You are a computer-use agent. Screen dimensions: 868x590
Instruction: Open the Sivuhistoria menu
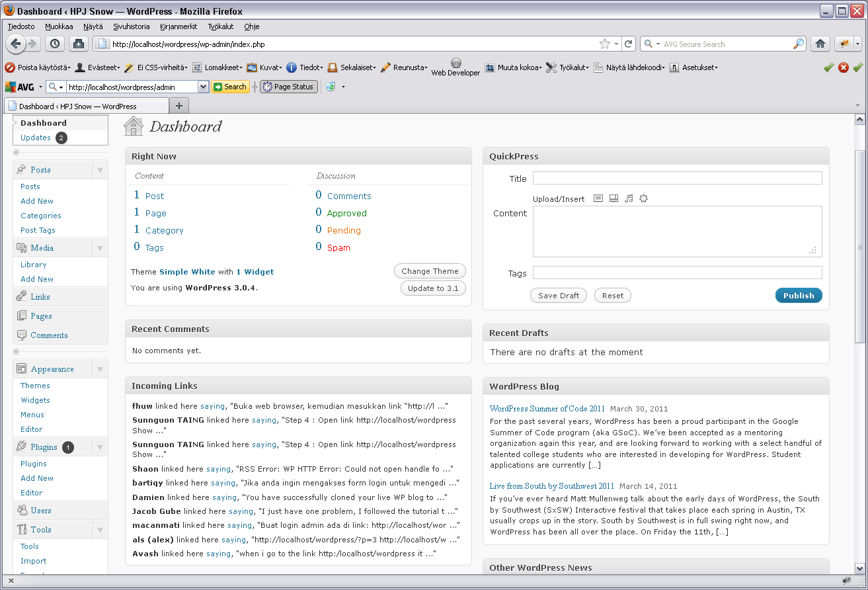coord(132,26)
